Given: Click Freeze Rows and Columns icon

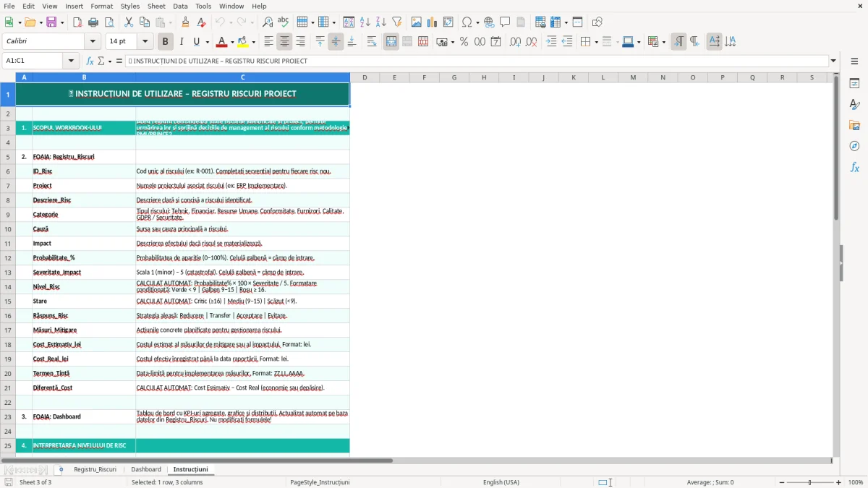Looking at the screenshot, I should click(x=556, y=22).
